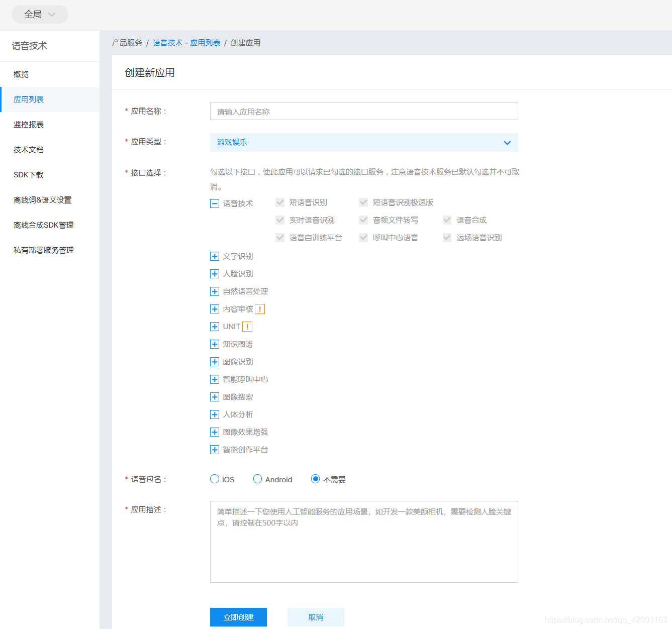Click the 产品服务 breadcrumb

pos(127,43)
